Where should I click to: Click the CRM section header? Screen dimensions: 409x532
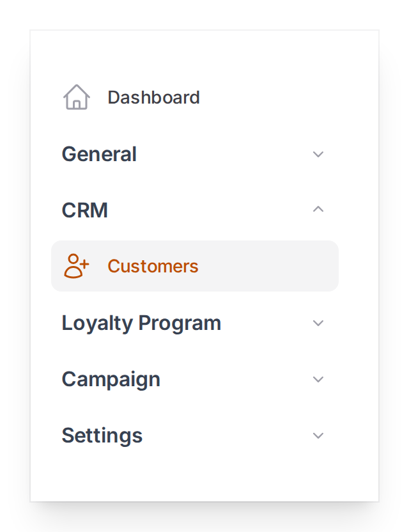(x=84, y=210)
